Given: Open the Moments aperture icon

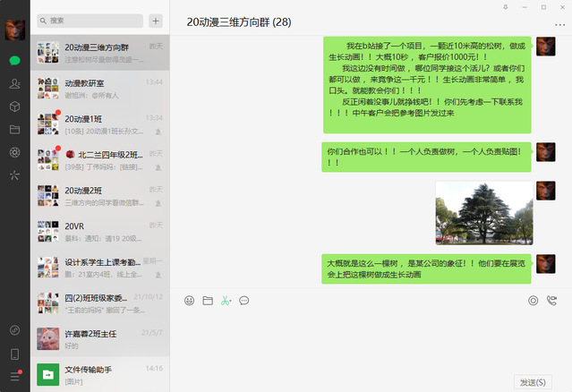Looking at the screenshot, I should (x=14, y=152).
